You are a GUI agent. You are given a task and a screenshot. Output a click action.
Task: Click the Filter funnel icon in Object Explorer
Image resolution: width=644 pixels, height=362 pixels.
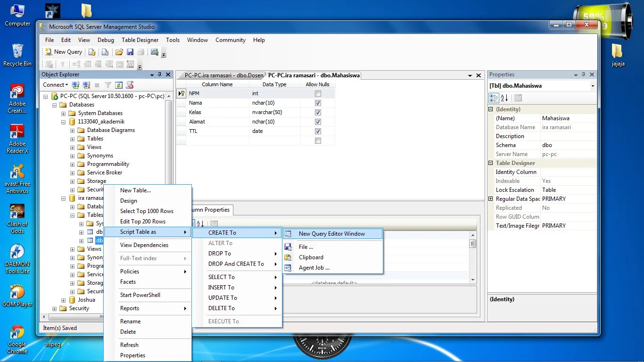(x=108, y=85)
